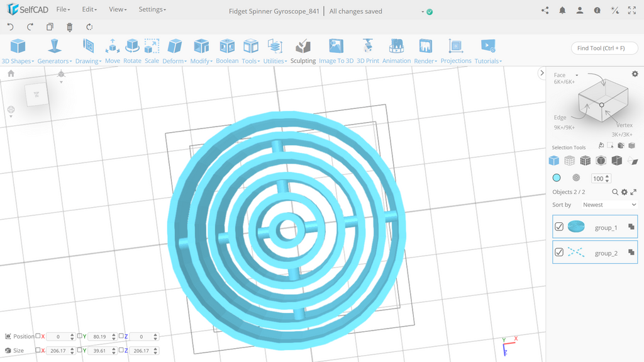Image resolution: width=644 pixels, height=362 pixels.
Task: Open the Drawing tool
Action: [88, 51]
